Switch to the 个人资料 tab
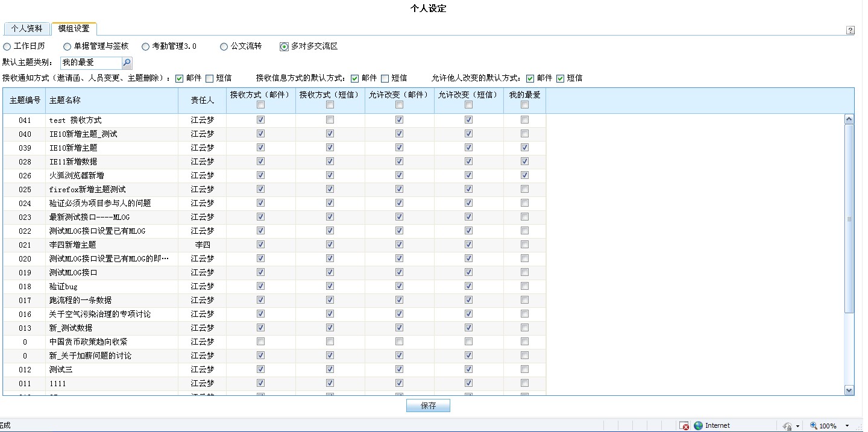This screenshot has height=432, width=868. coord(27,29)
